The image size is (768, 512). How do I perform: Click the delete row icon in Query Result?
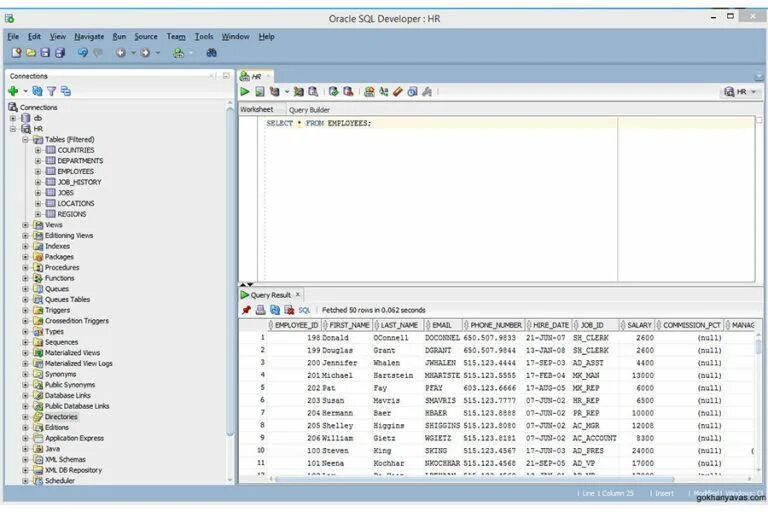click(289, 310)
